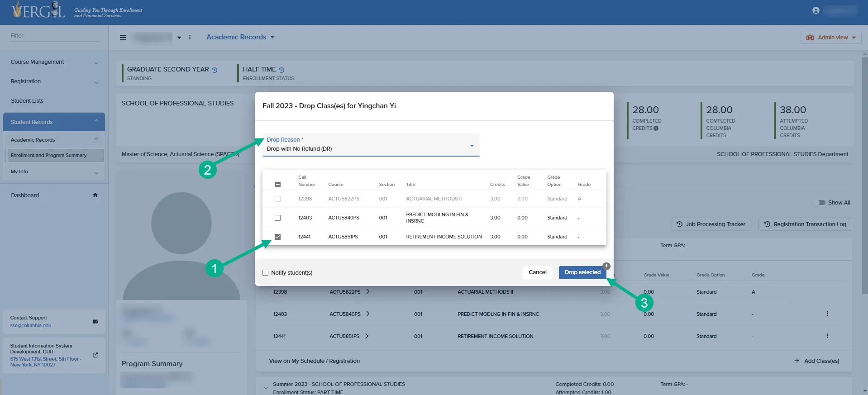Open the hamburger menu icon
Image resolution: width=868 pixels, height=395 pixels.
coord(123,38)
